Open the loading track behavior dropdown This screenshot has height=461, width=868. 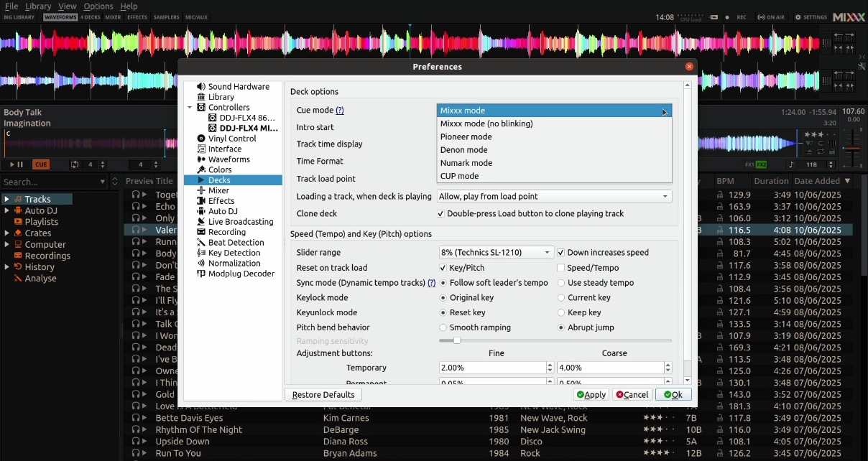point(554,195)
